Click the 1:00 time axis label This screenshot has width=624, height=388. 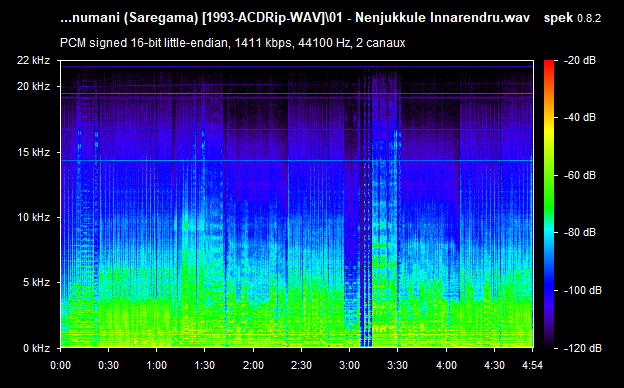tap(156, 365)
